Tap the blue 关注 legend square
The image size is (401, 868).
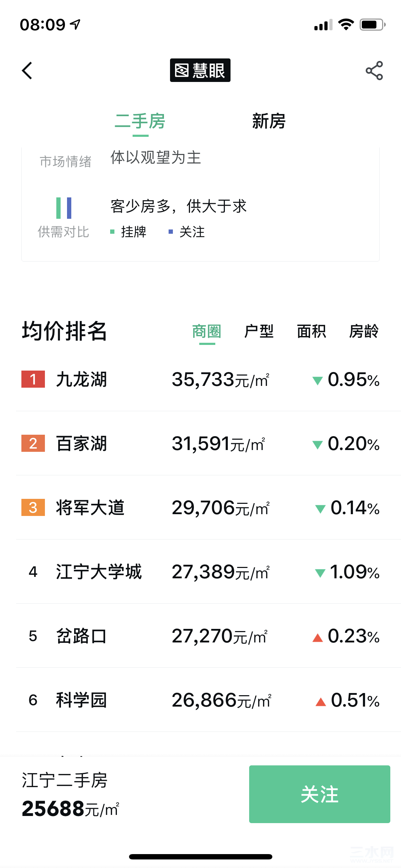point(171,232)
